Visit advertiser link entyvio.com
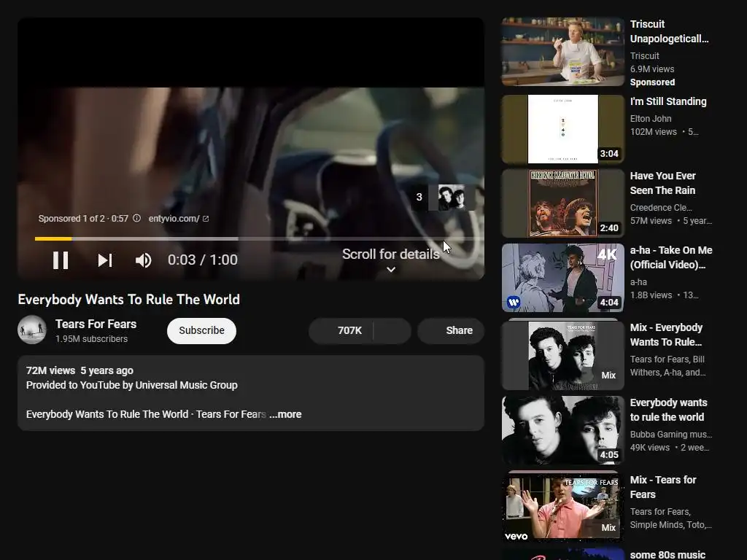 click(x=174, y=219)
